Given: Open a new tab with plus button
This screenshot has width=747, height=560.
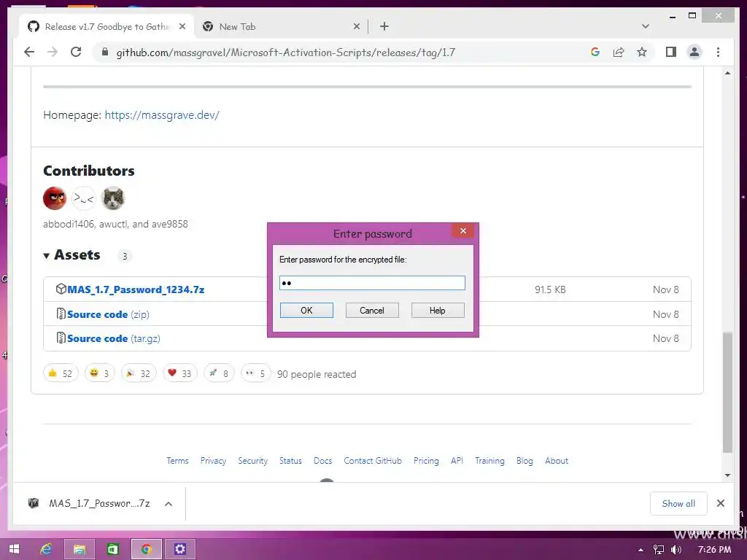Looking at the screenshot, I should point(384,27).
